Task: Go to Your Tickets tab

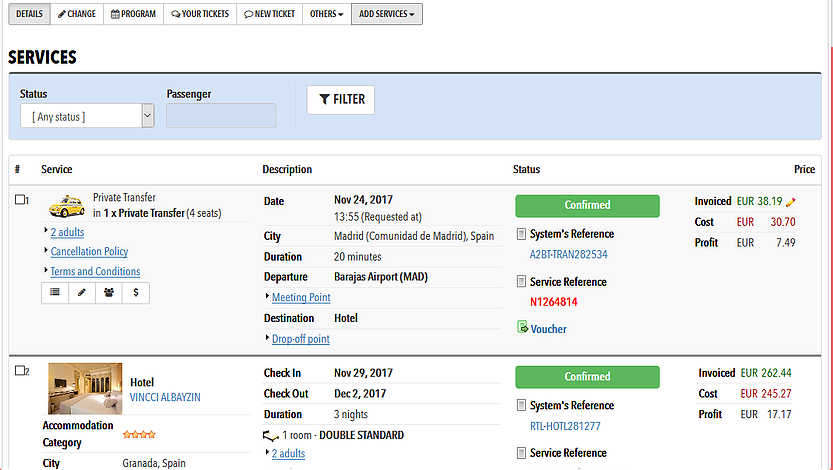Action: coord(200,14)
